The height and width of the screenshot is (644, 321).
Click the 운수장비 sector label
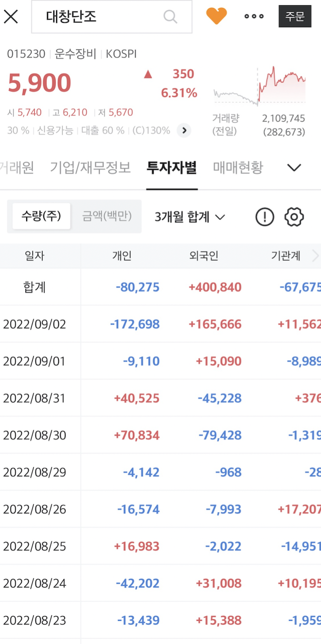pyautogui.click(x=75, y=54)
